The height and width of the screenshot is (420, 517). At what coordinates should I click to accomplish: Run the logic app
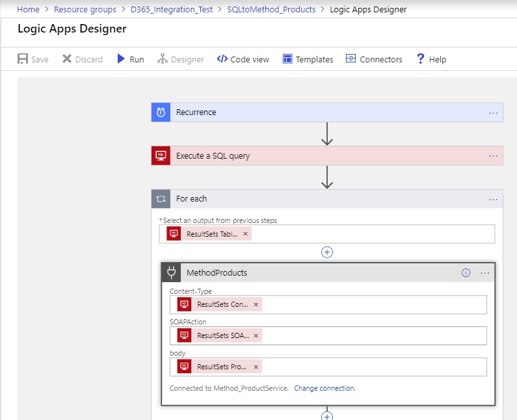click(x=130, y=59)
